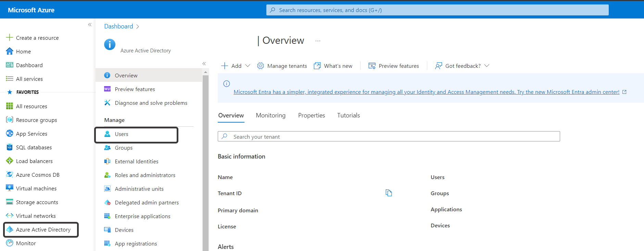This screenshot has width=644, height=251.
Task: Click the Users person icon in Manage
Action: pyautogui.click(x=107, y=134)
